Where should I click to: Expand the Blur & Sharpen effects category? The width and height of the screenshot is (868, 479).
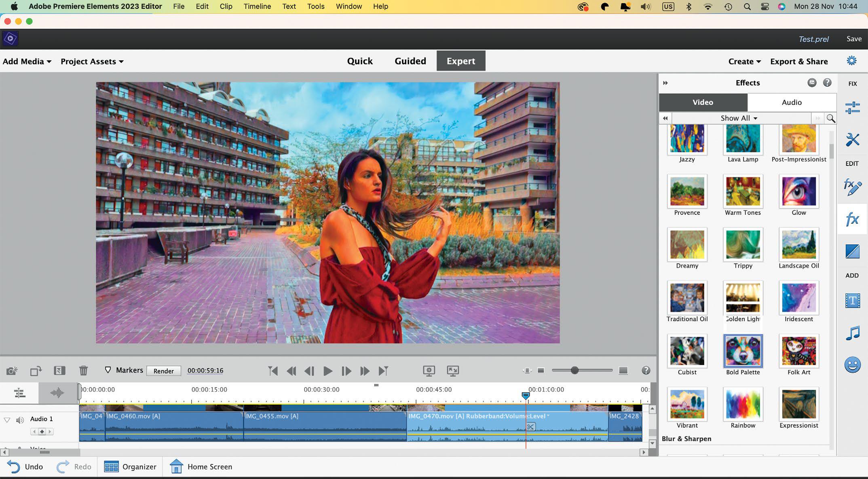(686, 438)
